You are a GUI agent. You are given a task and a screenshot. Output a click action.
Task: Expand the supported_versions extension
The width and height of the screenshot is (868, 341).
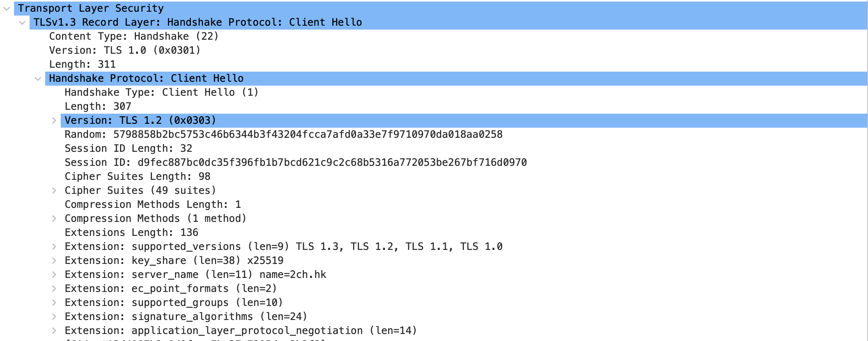(54, 247)
